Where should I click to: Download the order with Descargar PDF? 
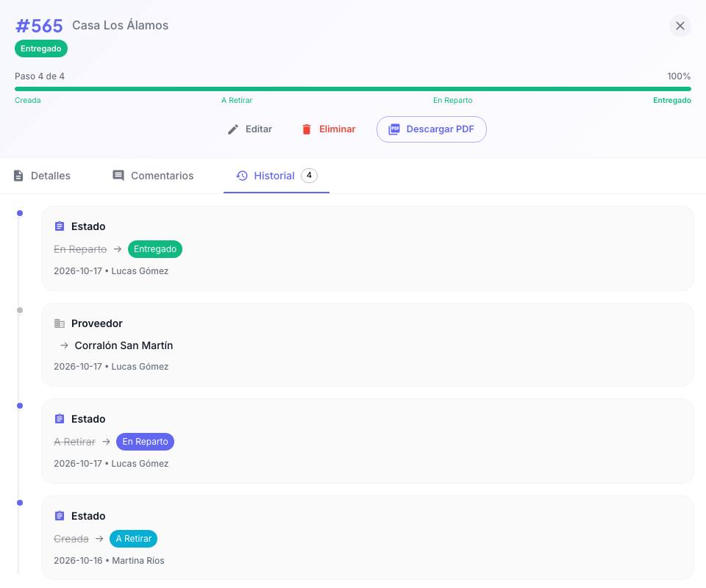point(432,129)
